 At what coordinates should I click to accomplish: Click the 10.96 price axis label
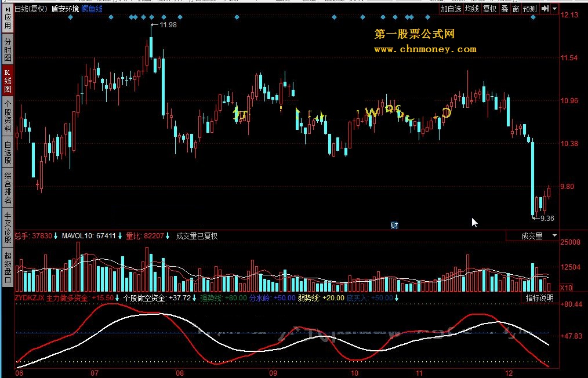click(569, 100)
